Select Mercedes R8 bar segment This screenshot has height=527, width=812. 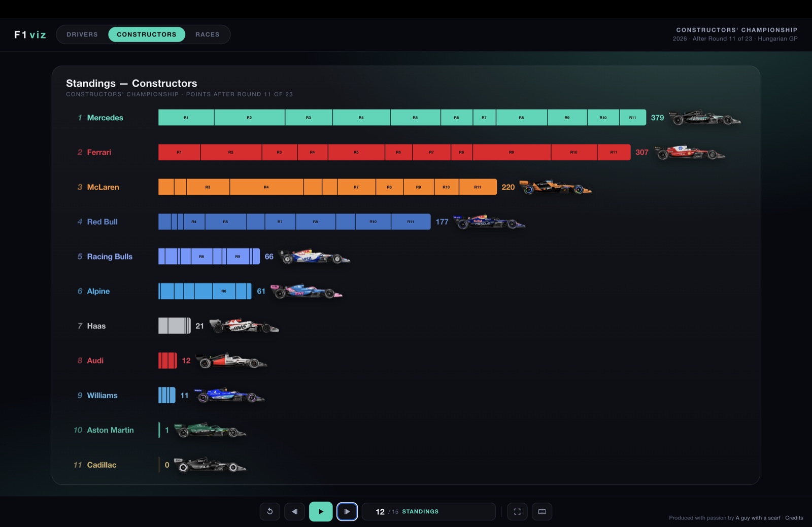522,118
